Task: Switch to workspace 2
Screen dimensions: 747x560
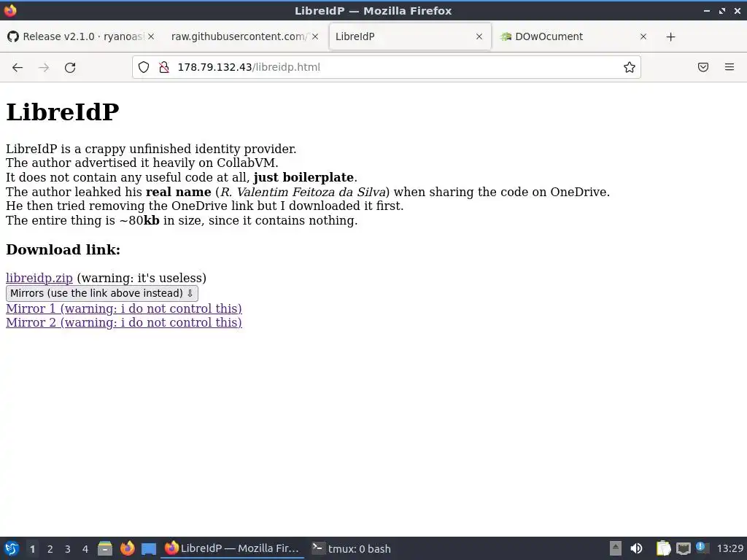Action: pos(50,549)
